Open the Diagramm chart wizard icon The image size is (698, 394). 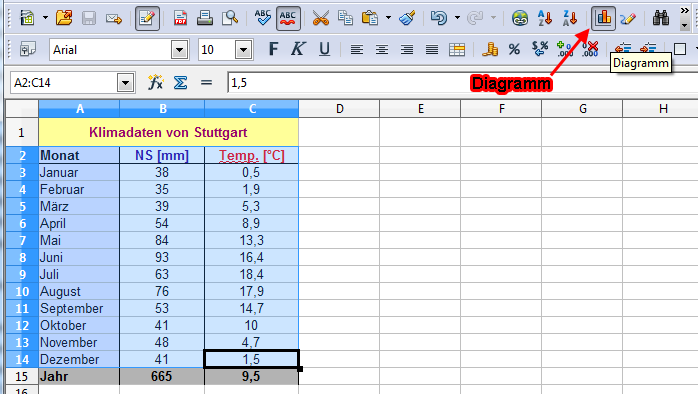603,18
